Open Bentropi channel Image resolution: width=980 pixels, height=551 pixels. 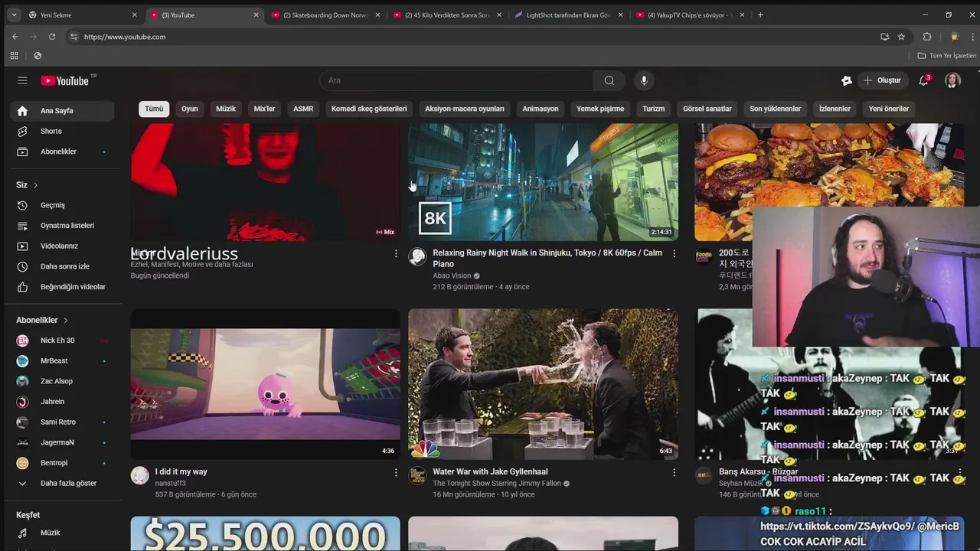tap(63, 463)
